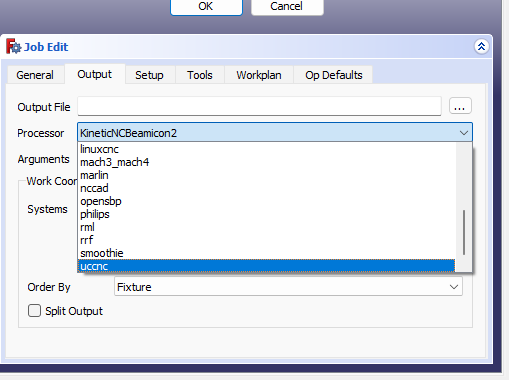Open the Workplan tab
The image size is (509, 380).
pos(259,75)
